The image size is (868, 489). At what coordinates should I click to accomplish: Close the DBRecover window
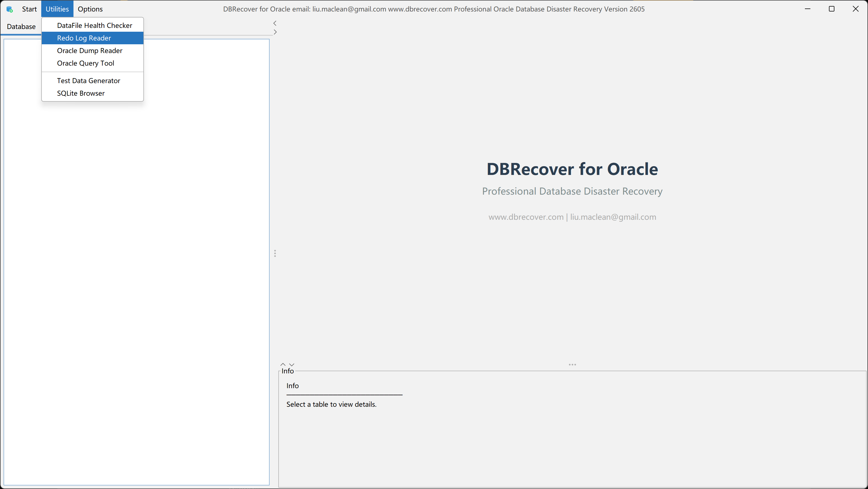click(855, 9)
